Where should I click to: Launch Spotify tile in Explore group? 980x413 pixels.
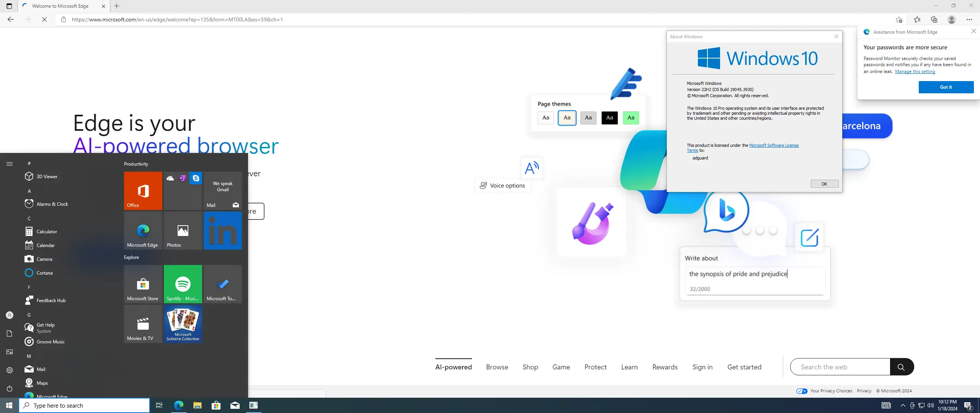[x=183, y=284]
